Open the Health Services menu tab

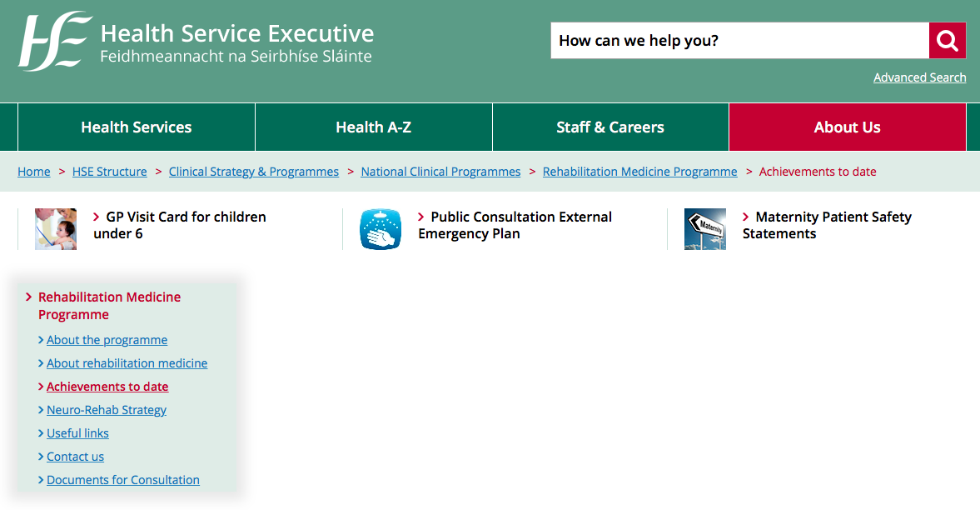point(136,127)
